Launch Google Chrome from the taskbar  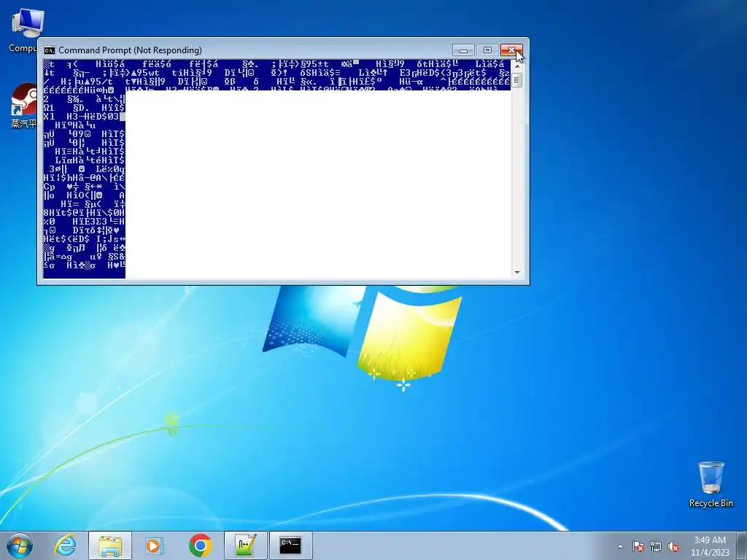tap(201, 545)
